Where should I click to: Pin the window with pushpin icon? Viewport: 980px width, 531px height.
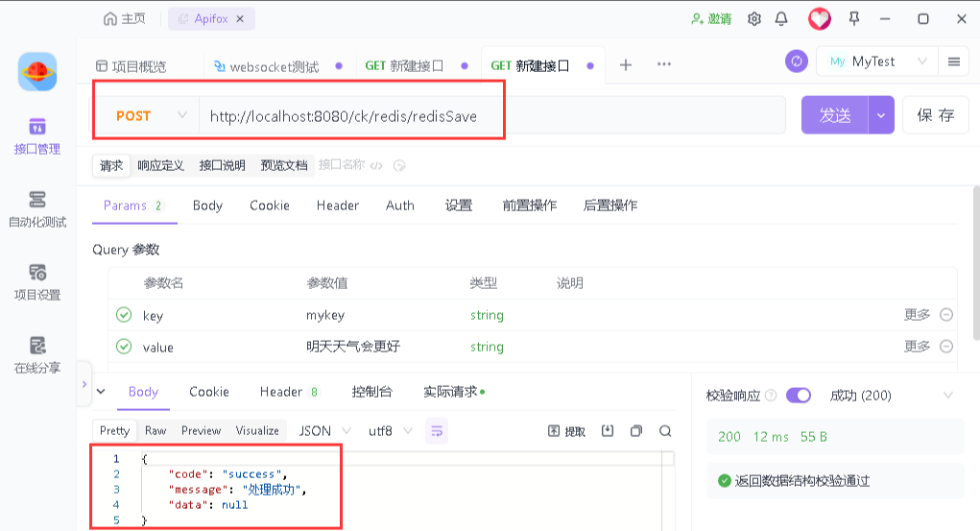point(853,19)
